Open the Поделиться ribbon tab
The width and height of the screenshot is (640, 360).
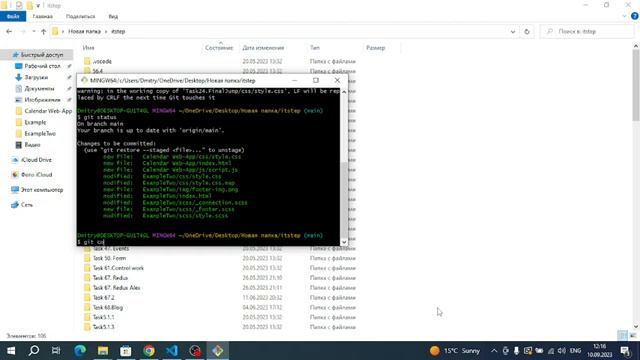coord(80,16)
